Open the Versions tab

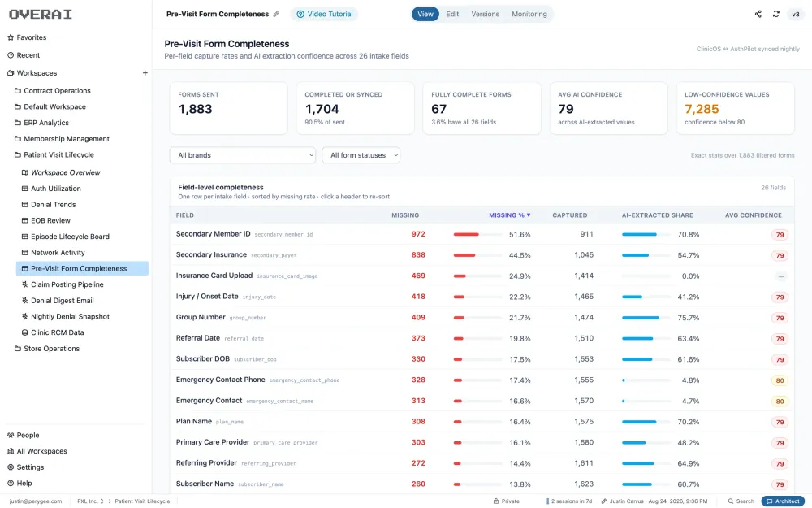[x=486, y=14]
